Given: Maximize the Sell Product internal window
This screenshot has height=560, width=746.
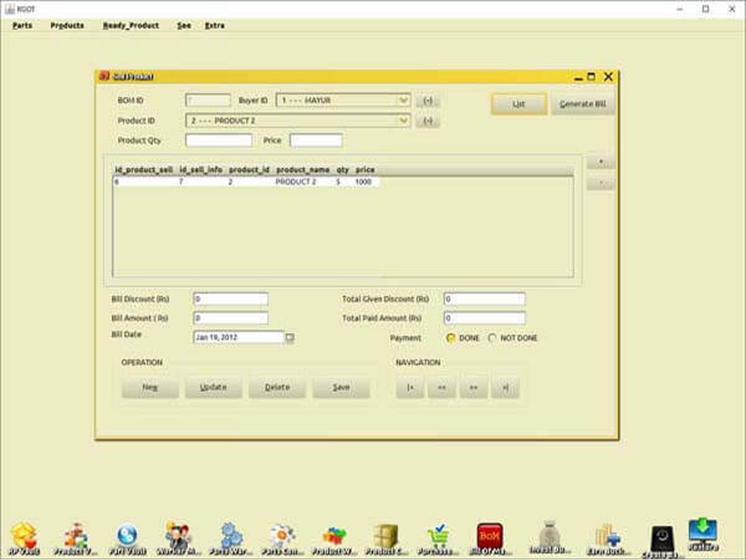Looking at the screenshot, I should click(591, 77).
